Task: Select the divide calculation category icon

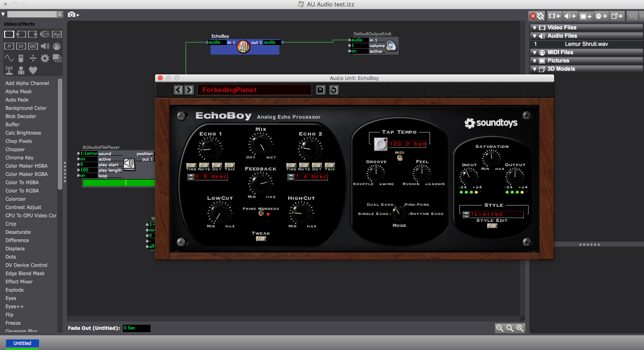Action: [x=33, y=58]
